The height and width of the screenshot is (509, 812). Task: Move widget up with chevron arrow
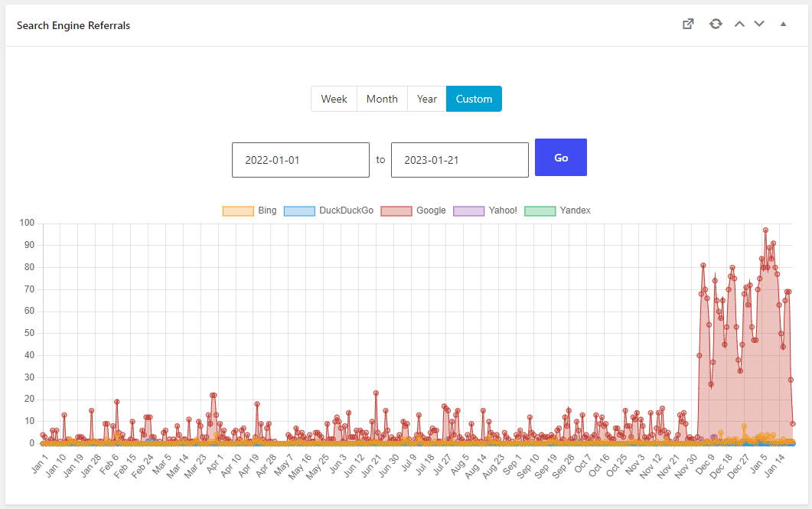[x=739, y=24]
